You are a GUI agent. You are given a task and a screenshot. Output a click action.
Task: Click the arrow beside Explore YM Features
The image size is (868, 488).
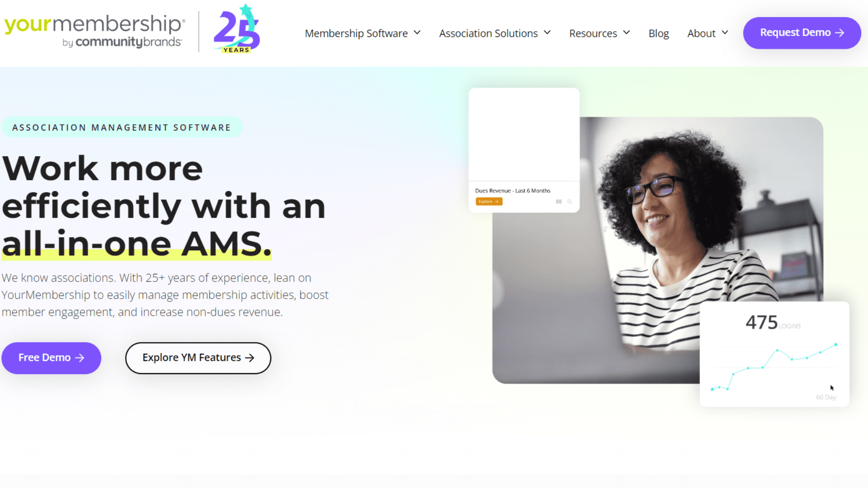pos(250,358)
